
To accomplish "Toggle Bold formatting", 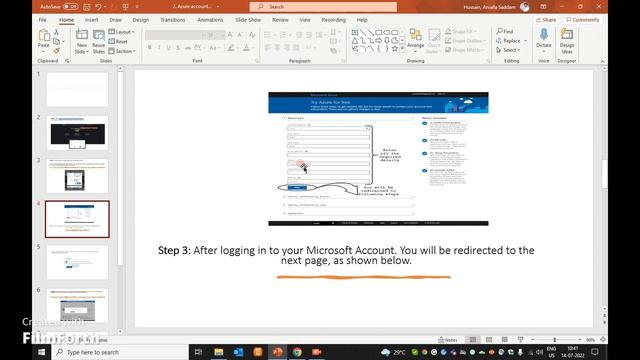I will [x=150, y=48].
